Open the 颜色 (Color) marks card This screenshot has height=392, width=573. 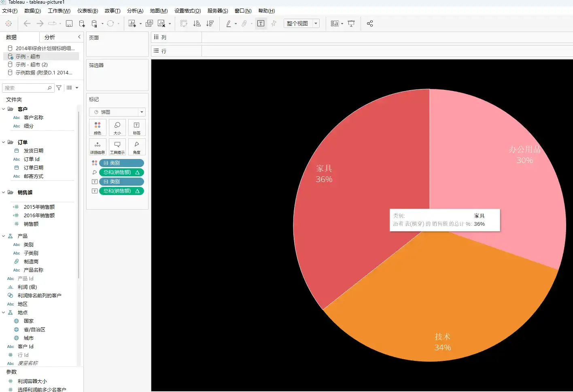(x=98, y=127)
